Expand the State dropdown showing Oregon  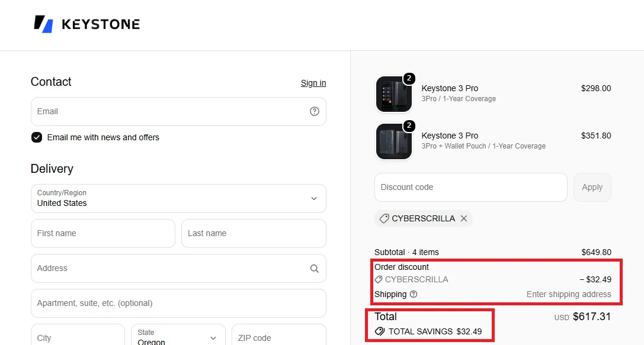[x=178, y=336]
